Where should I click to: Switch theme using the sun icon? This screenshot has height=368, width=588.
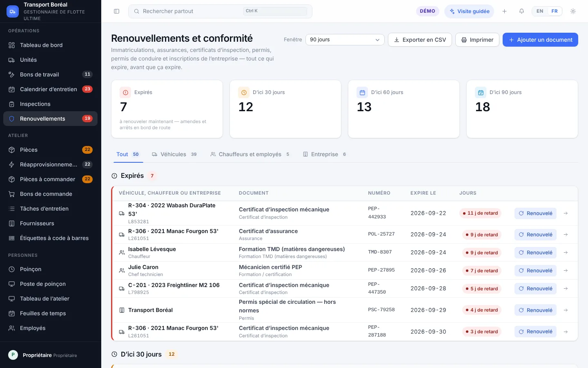[x=573, y=11]
